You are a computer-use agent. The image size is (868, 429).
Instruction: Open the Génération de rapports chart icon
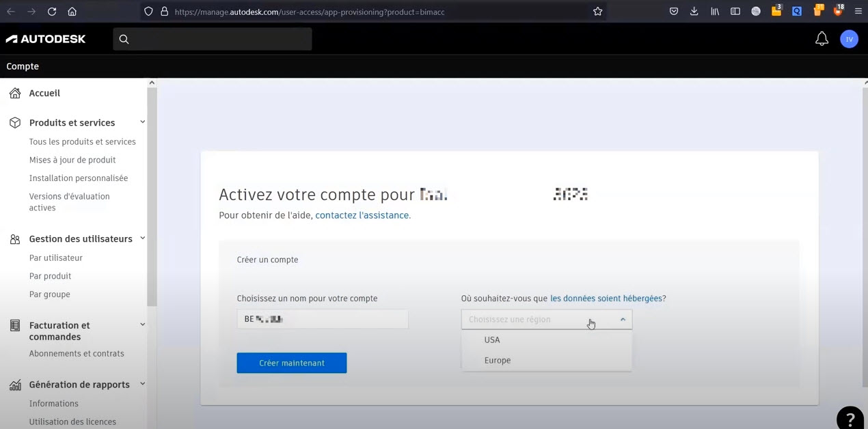[14, 384]
